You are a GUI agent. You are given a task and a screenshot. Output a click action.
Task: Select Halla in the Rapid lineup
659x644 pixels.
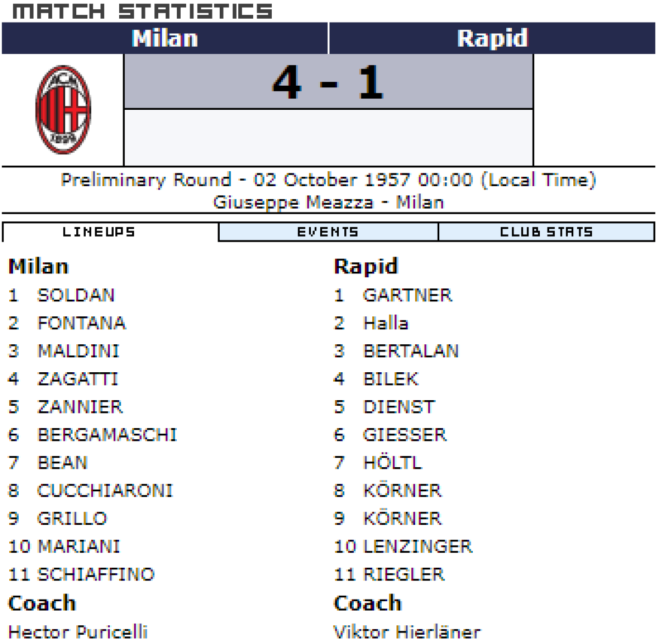[386, 323]
